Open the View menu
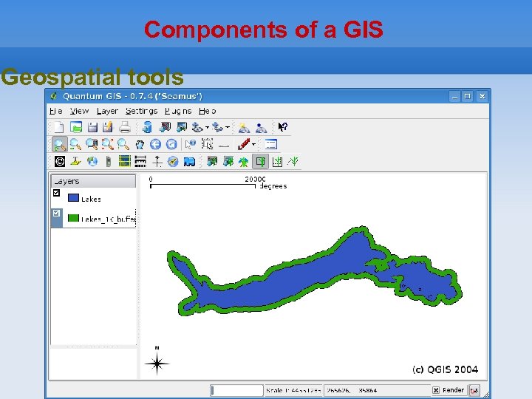The image size is (532, 399). click(x=79, y=111)
